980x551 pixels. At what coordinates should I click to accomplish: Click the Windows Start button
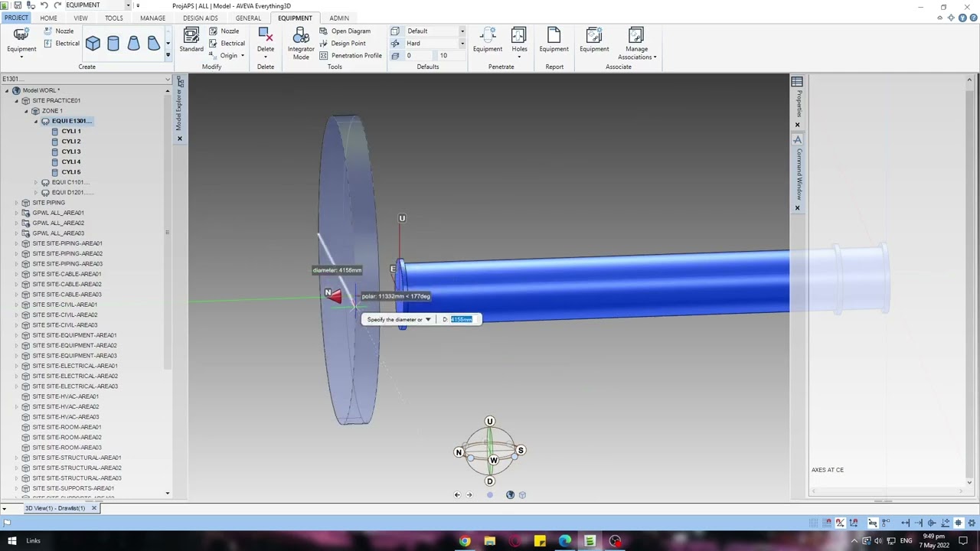[x=11, y=541]
